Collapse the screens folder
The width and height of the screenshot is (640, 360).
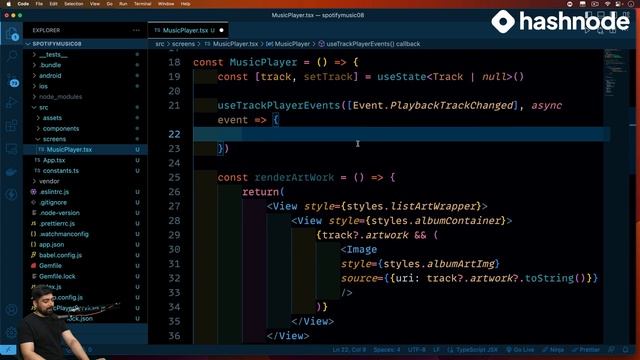[x=86, y=139]
